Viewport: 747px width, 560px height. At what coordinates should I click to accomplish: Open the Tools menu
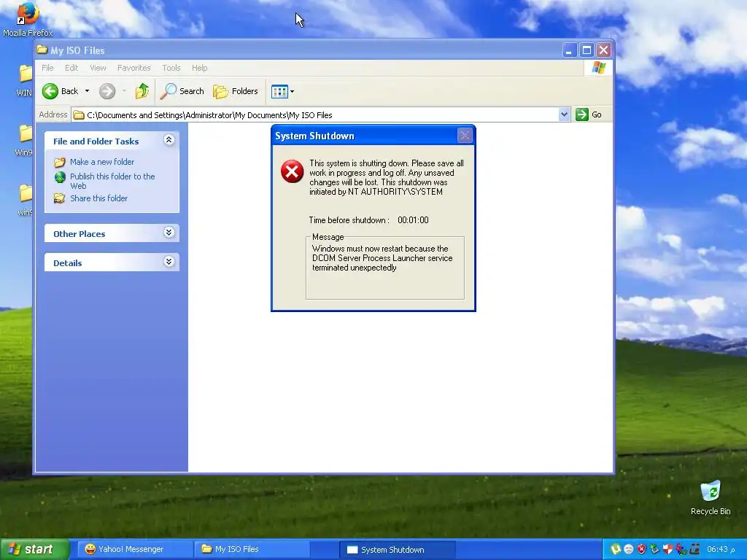click(x=171, y=68)
